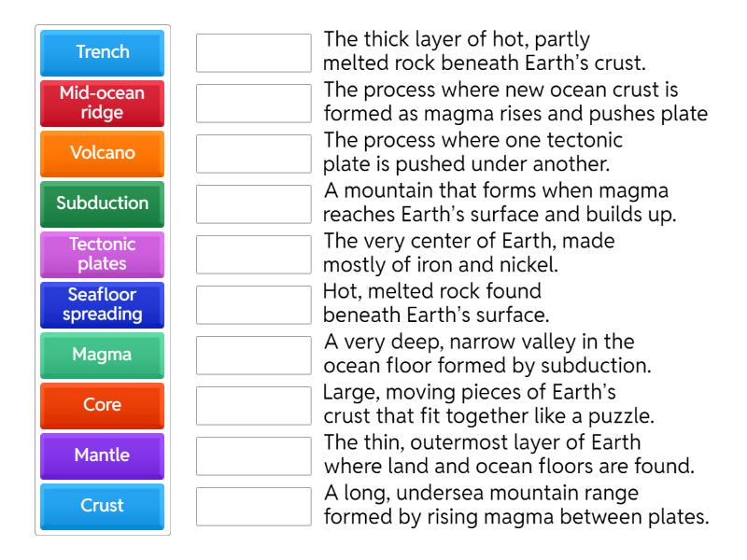Choose the Seafloor spreading tile
The width and height of the screenshot is (747, 560).
tap(103, 304)
